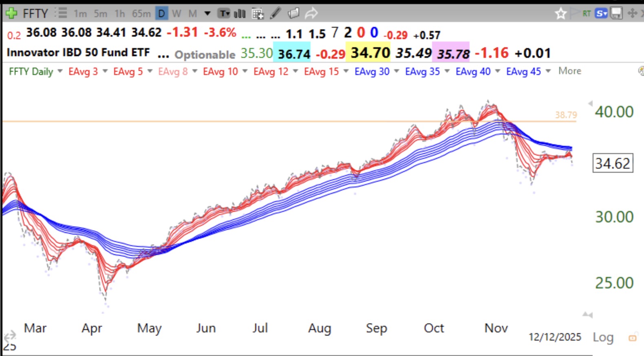Screen dimensions: 644x356
Task: Open the blue S symbol-link dropdown
Action: point(601,13)
